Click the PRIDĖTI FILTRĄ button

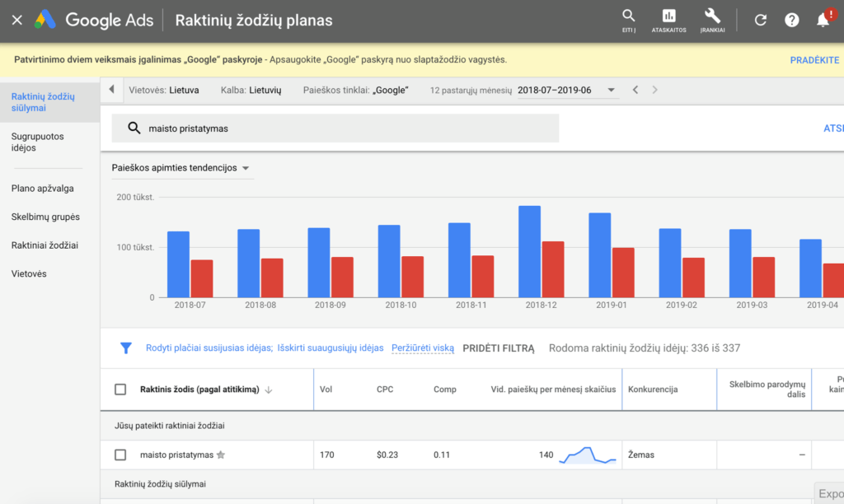tap(499, 348)
